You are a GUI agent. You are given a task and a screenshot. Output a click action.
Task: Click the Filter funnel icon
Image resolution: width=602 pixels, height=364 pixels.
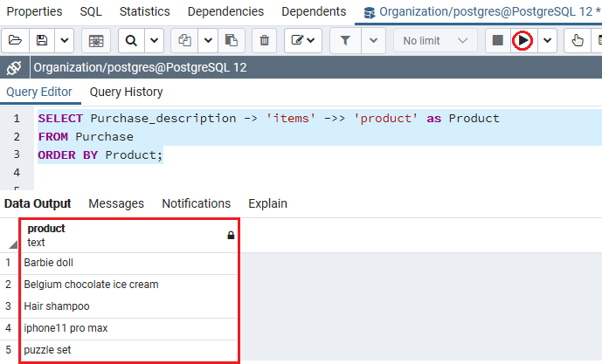345,40
